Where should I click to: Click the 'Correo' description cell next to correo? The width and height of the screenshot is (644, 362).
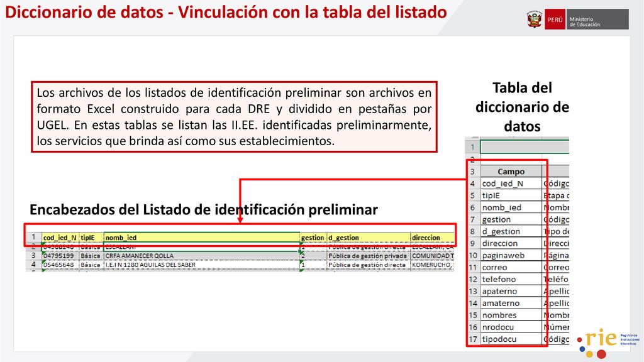(x=556, y=267)
